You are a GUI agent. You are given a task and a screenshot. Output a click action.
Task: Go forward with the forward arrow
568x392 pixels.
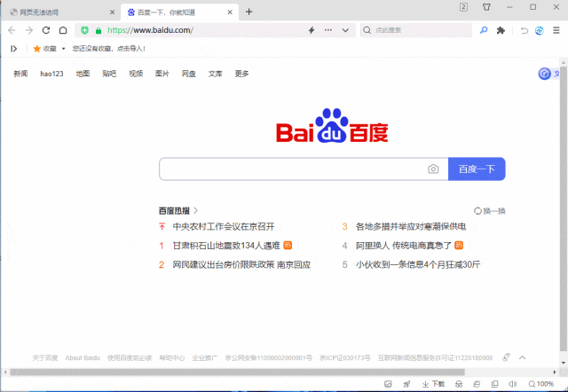(x=29, y=30)
